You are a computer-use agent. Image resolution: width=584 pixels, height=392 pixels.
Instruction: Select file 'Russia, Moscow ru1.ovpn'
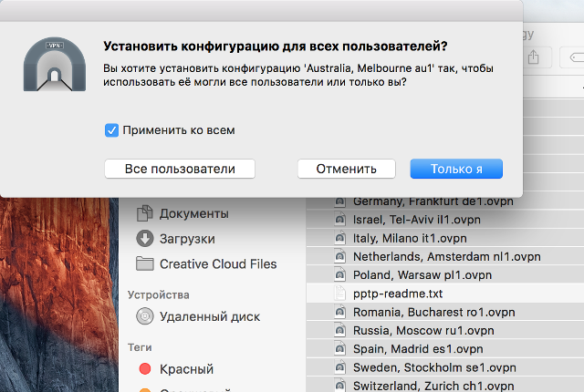[x=423, y=330]
